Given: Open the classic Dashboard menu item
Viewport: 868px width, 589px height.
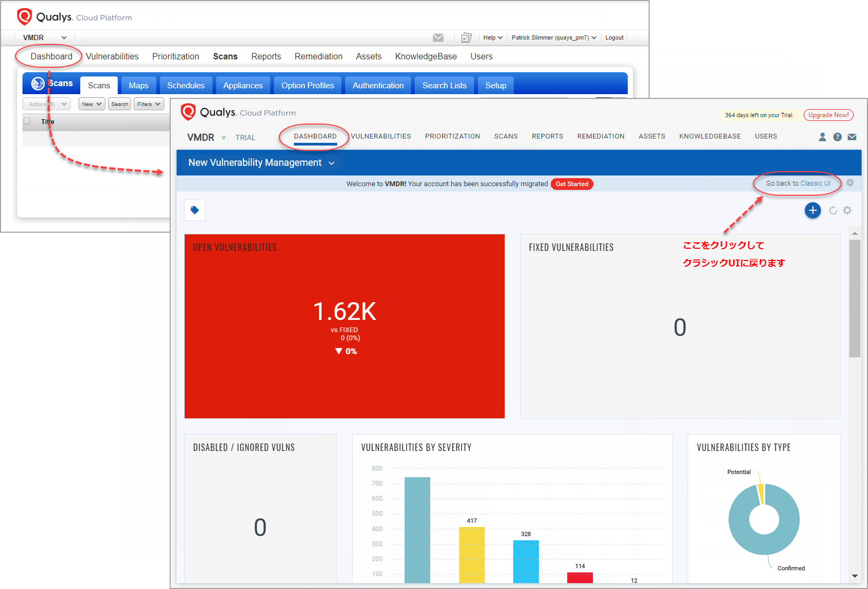Looking at the screenshot, I should [x=51, y=56].
